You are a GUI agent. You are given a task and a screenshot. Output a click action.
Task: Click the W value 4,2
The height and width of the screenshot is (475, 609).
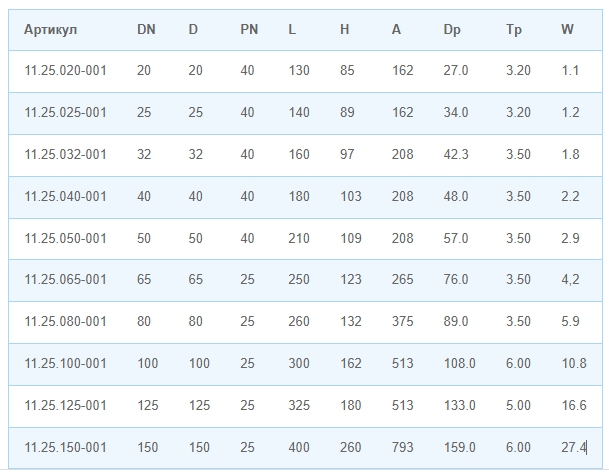pyautogui.click(x=570, y=280)
